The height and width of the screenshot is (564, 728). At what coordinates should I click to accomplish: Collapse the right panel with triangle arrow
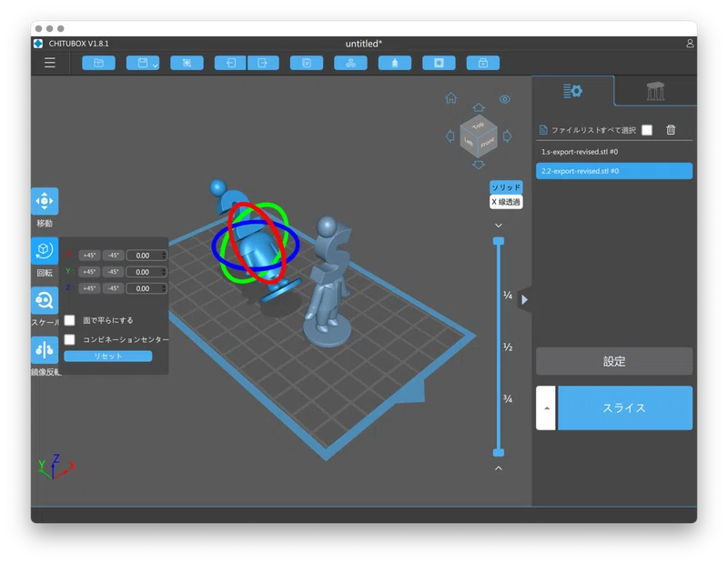coord(525,299)
